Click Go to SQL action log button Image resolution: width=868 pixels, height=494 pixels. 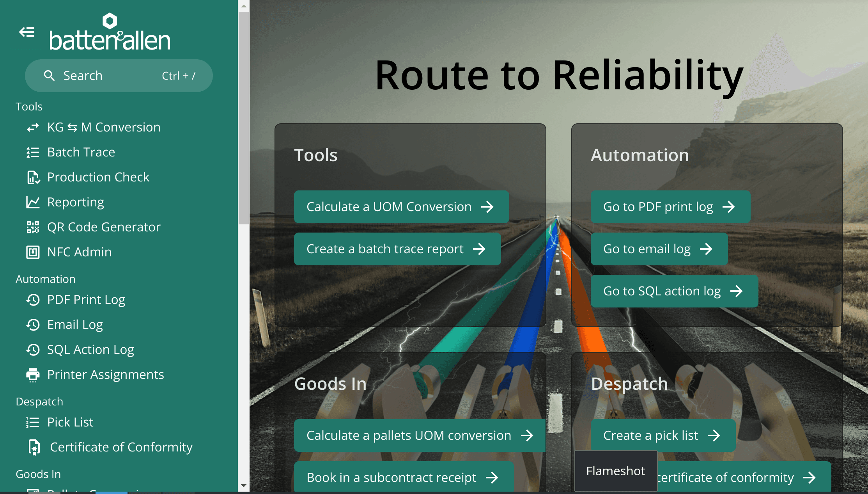pyautogui.click(x=674, y=291)
